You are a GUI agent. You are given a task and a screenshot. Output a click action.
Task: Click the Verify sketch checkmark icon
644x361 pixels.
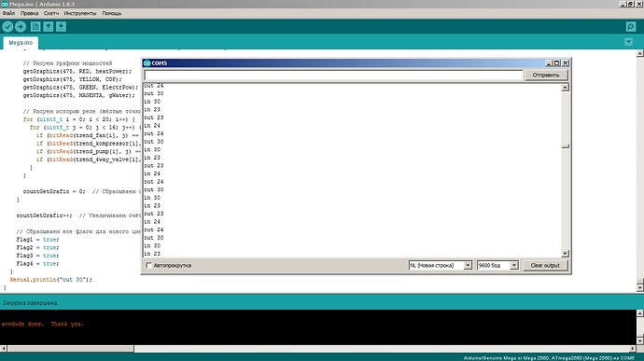click(x=7, y=27)
